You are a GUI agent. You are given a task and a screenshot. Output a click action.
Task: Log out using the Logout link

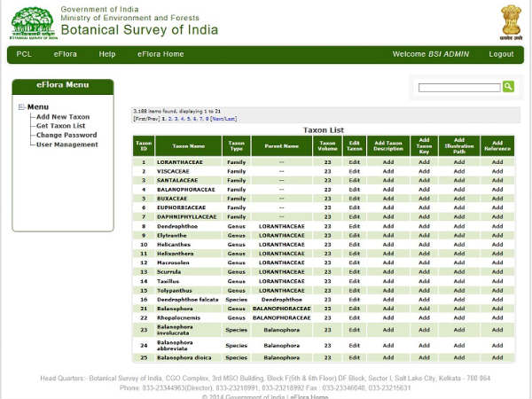[x=501, y=54]
